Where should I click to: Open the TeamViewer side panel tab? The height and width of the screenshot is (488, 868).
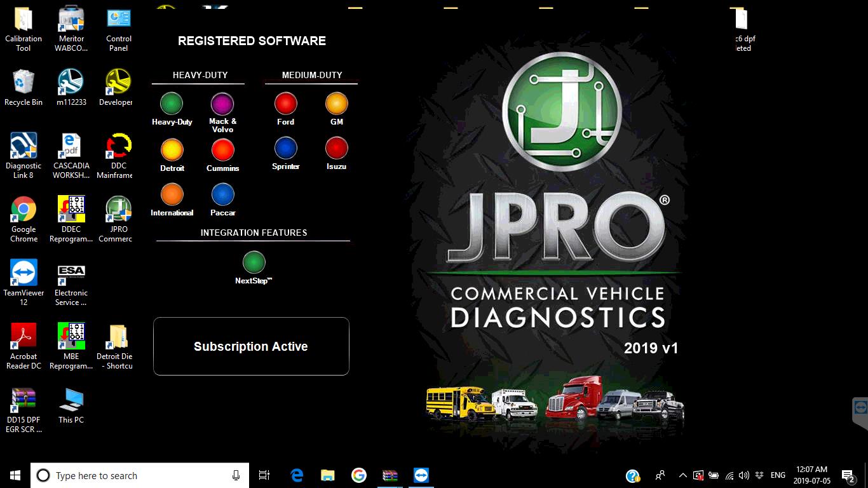pyautogui.click(x=860, y=412)
